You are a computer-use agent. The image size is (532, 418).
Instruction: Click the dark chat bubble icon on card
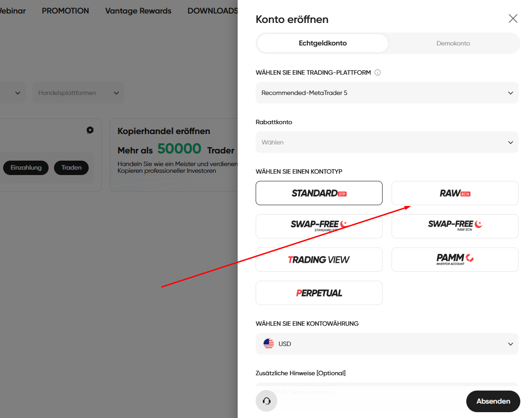click(90, 130)
